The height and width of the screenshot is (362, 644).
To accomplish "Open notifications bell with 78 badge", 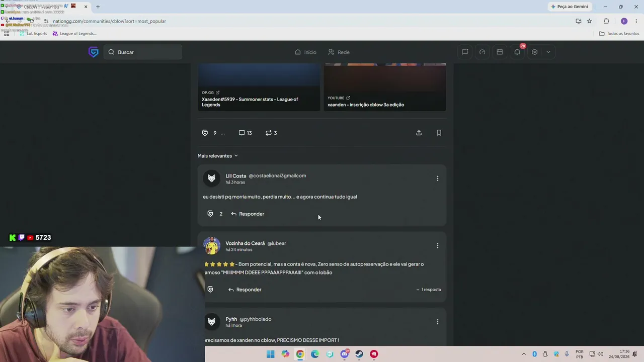I will click(517, 52).
